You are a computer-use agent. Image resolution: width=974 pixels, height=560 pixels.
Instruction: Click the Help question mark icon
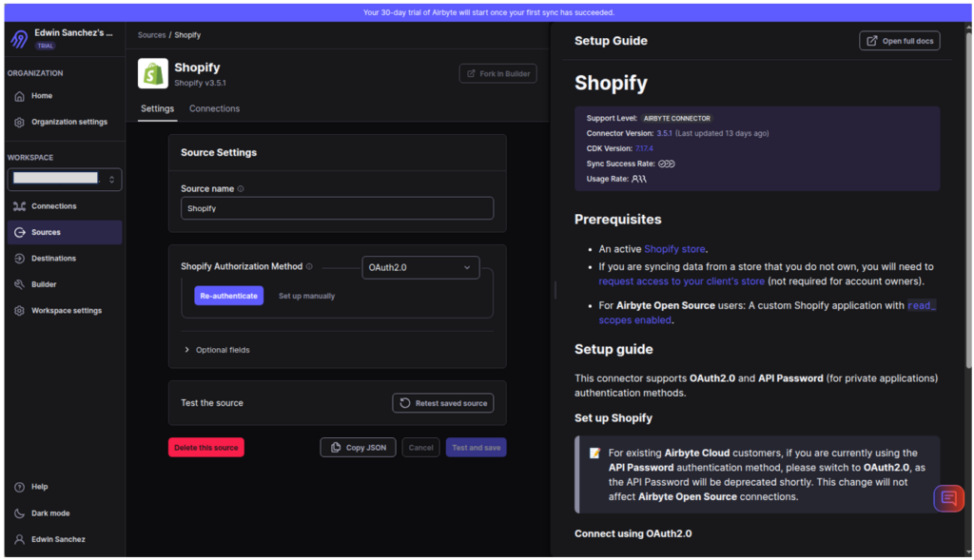coord(19,487)
